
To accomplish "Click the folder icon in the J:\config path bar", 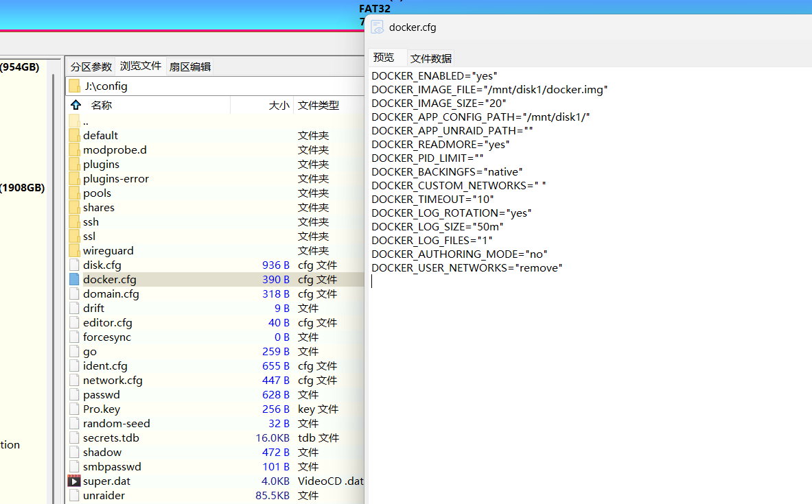I will pos(75,86).
